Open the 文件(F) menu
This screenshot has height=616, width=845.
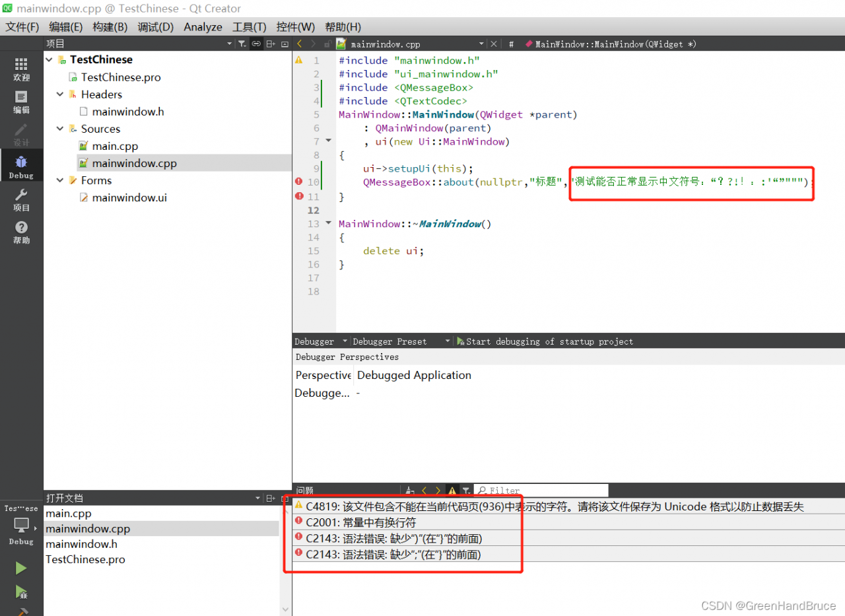pos(22,27)
